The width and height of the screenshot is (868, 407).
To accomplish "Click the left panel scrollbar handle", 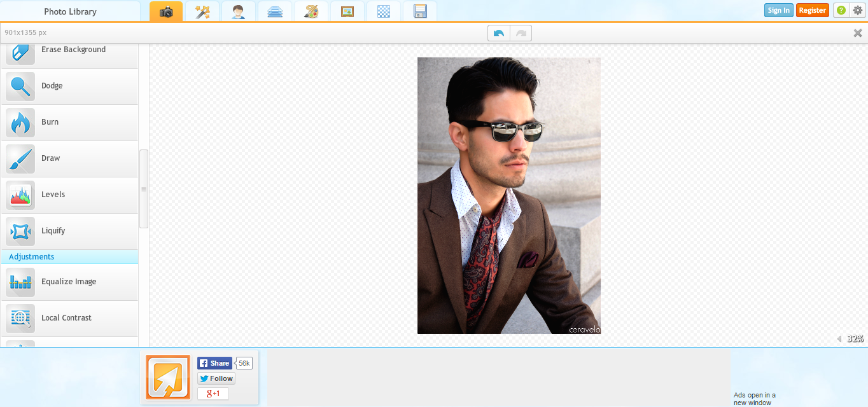I will click(144, 189).
